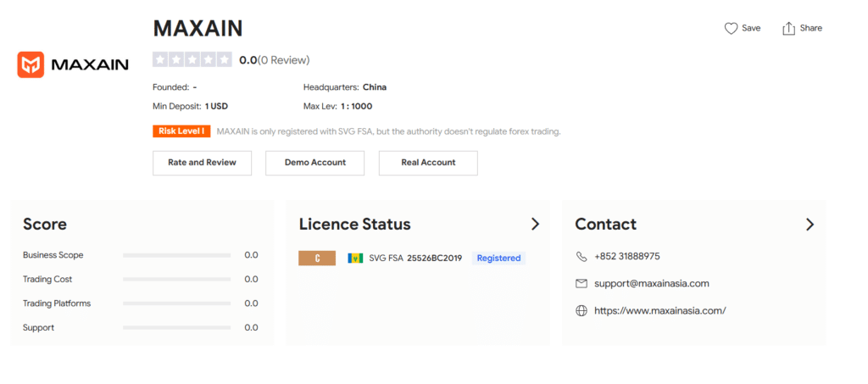Click the heart Save icon
The height and width of the screenshot is (384, 868).
[731, 29]
